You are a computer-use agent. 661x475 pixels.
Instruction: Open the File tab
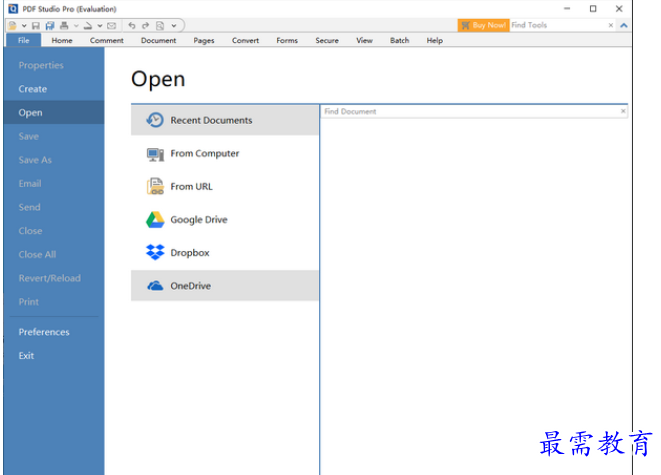pyautogui.click(x=24, y=40)
